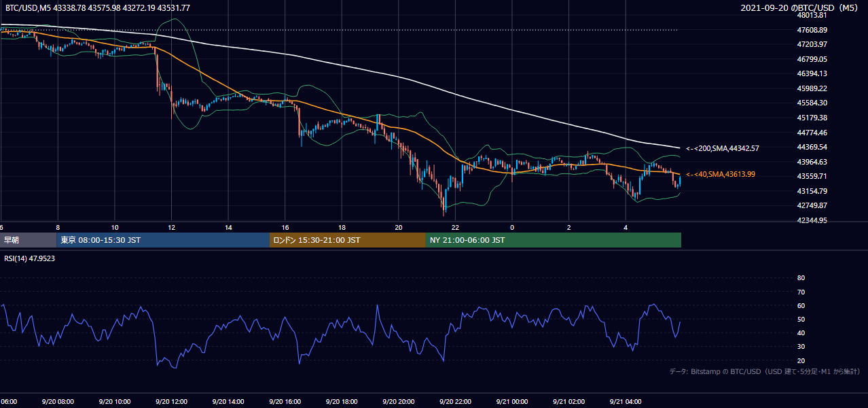Click the bottom time label 06:00
868x408 pixels.
coord(8,402)
